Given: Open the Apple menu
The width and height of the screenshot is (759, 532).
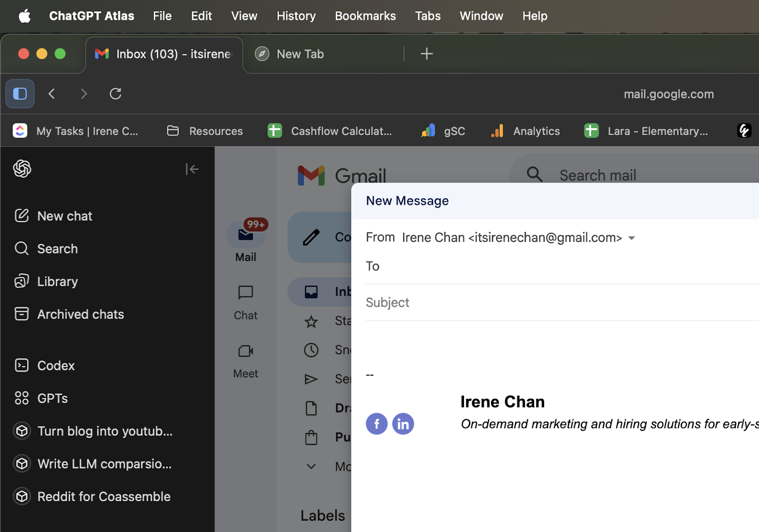Looking at the screenshot, I should (x=25, y=16).
